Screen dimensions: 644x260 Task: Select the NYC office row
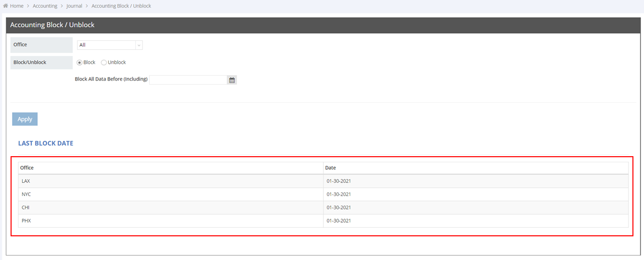[26, 194]
